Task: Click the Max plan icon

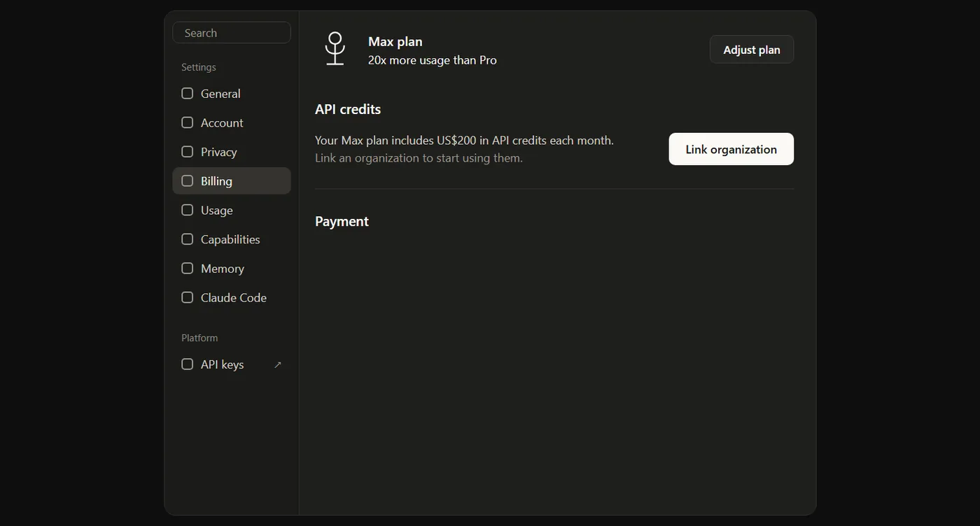Action: (x=335, y=49)
